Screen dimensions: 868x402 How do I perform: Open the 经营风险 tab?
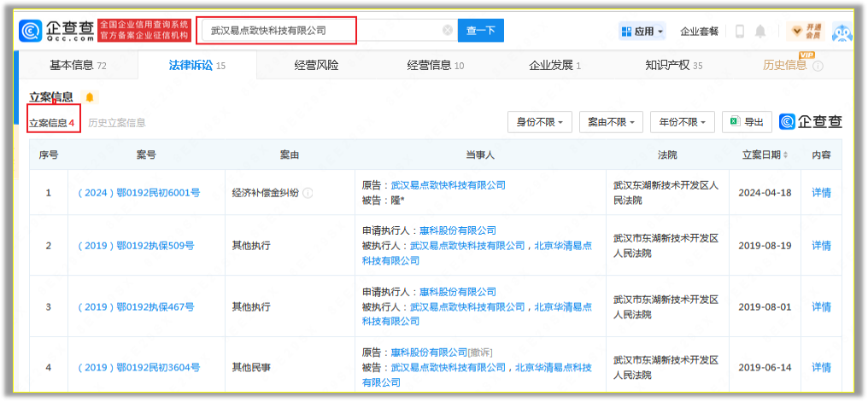316,65
